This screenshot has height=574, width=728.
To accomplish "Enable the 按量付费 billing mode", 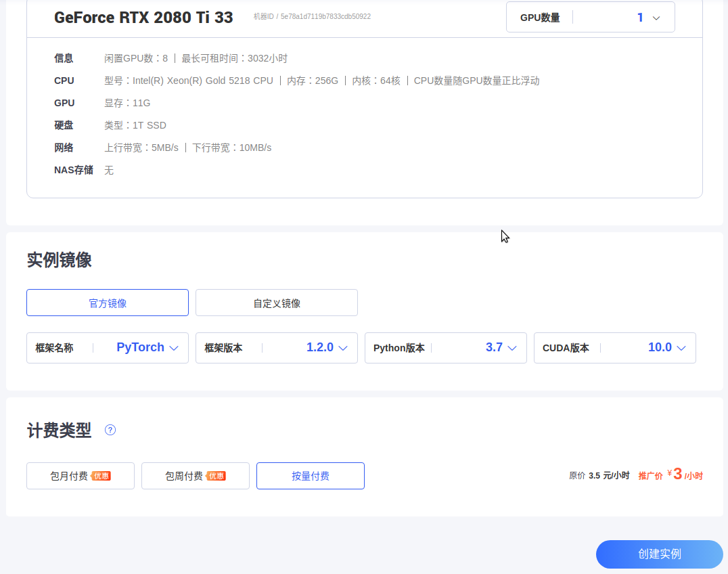I will pos(310,475).
